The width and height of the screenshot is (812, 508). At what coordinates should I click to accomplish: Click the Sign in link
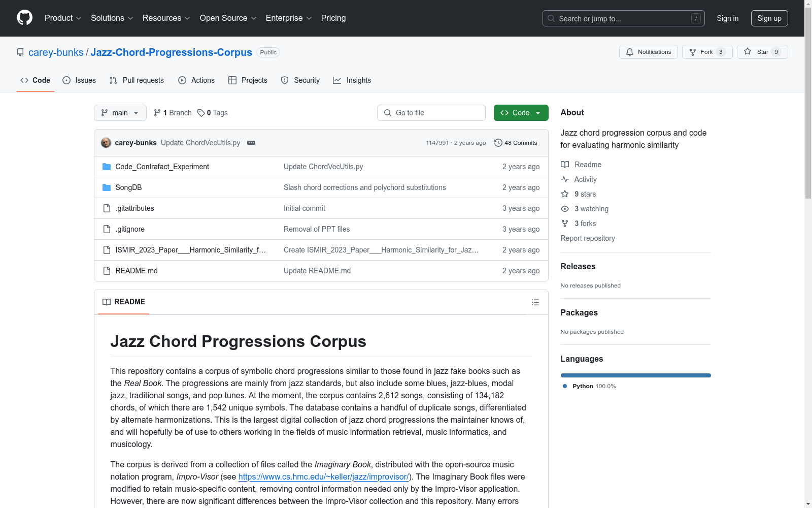coord(727,18)
